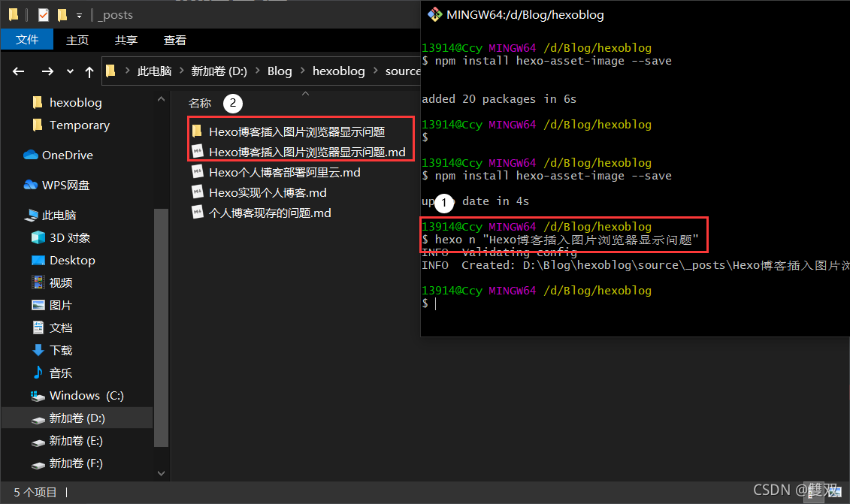Image resolution: width=850 pixels, height=504 pixels.
Task: Click 此电脑 computer icon
Action: pyautogui.click(x=31, y=215)
